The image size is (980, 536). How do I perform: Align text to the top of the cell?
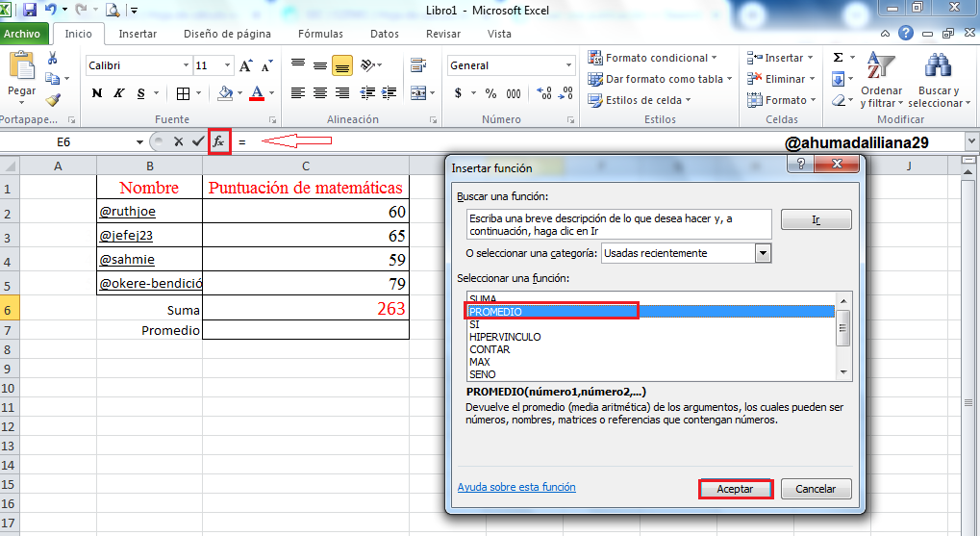298,64
